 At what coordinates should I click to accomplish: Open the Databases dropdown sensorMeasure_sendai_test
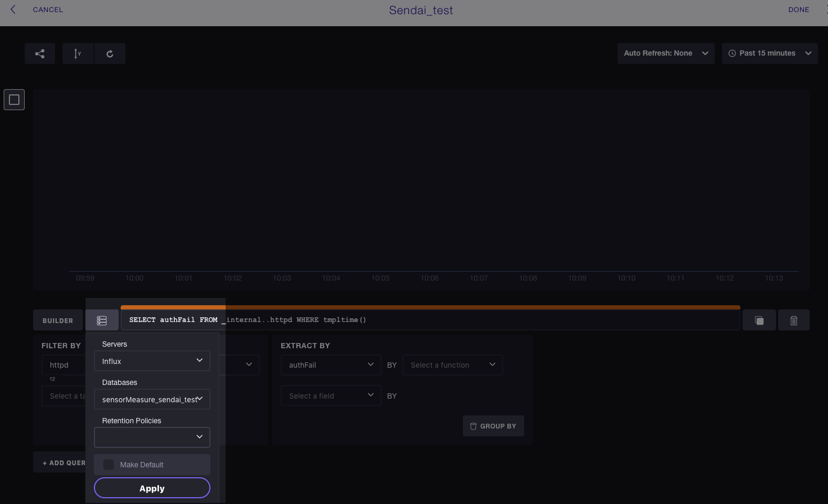point(152,399)
